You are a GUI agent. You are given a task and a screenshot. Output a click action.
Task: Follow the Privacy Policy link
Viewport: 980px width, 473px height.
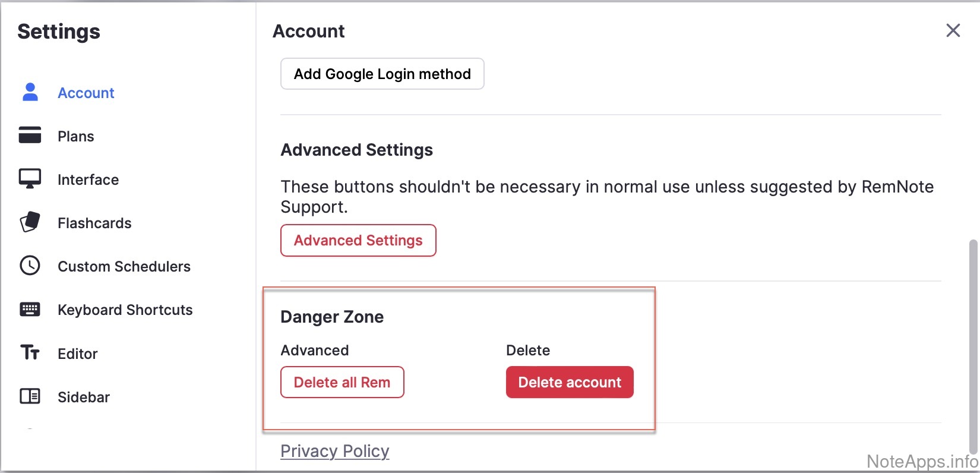pyautogui.click(x=335, y=451)
